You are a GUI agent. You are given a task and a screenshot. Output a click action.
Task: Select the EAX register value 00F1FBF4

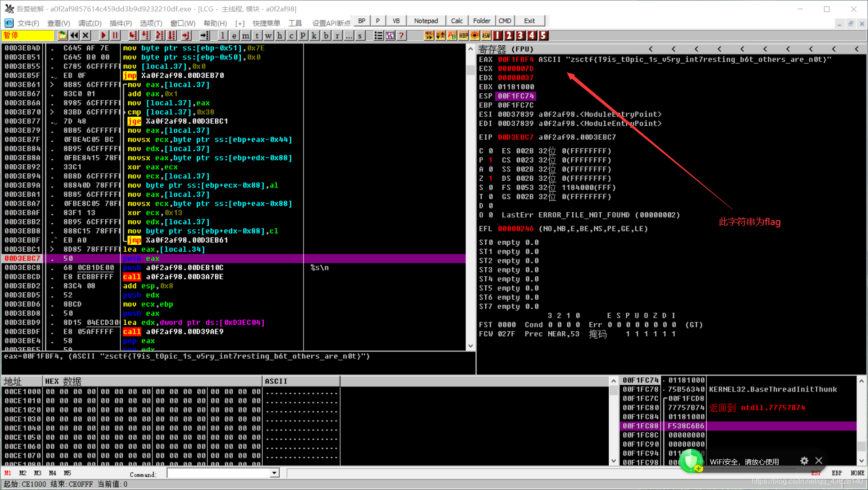tap(515, 59)
